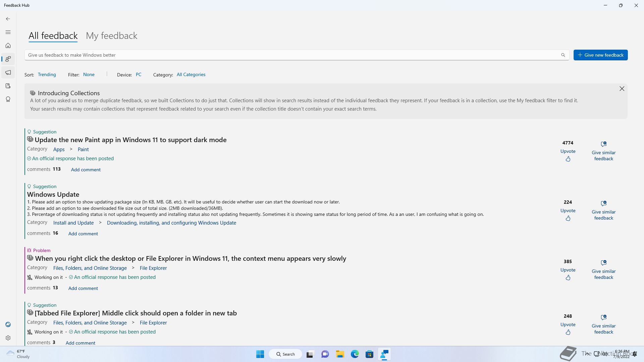The height and width of the screenshot is (362, 644).
Task: Open the Paint subcategory link
Action: point(83,149)
